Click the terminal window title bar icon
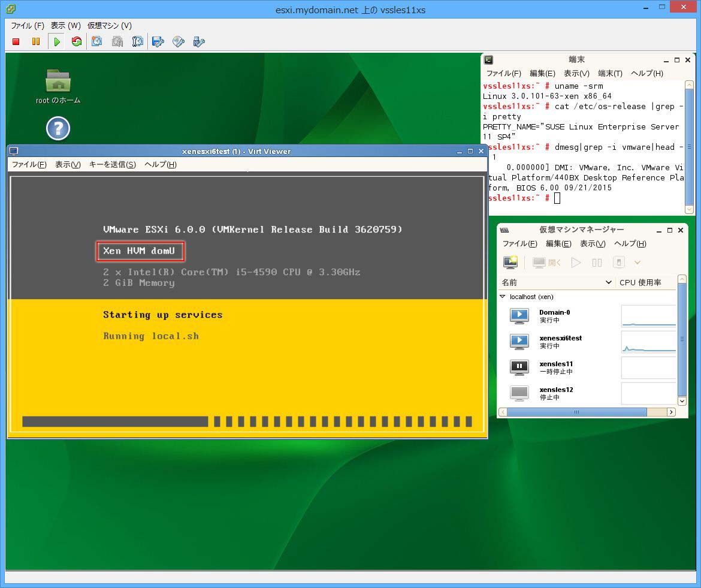 coord(489,59)
